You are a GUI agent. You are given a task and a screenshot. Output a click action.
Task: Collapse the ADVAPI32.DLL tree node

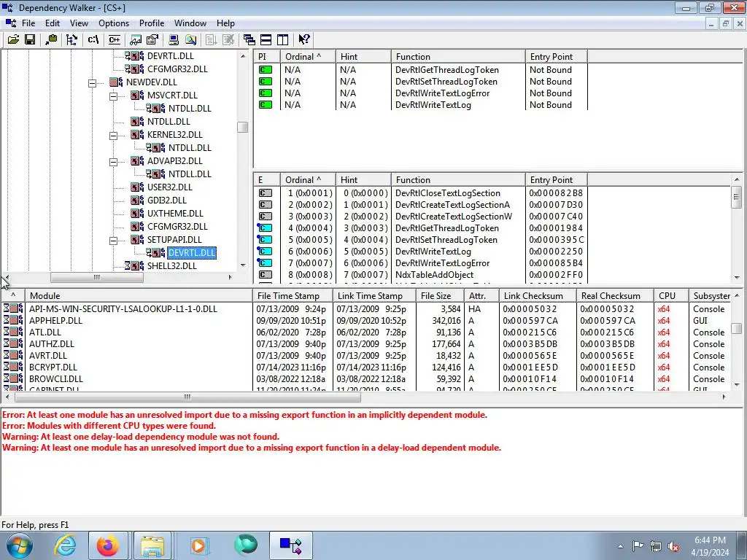[113, 162]
